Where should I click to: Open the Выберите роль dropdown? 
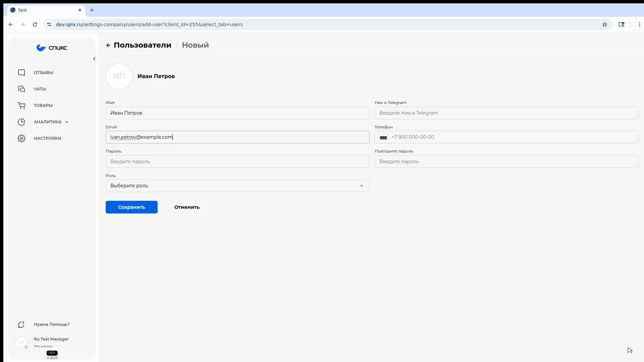(x=237, y=186)
